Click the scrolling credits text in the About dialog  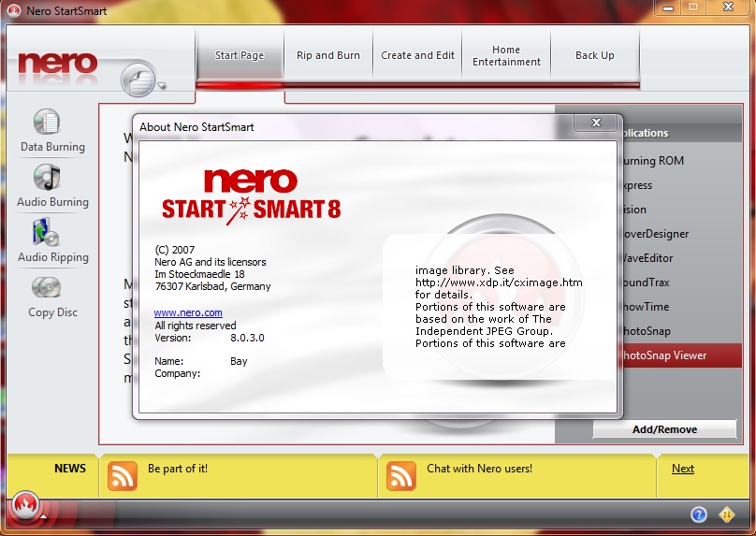[499, 307]
